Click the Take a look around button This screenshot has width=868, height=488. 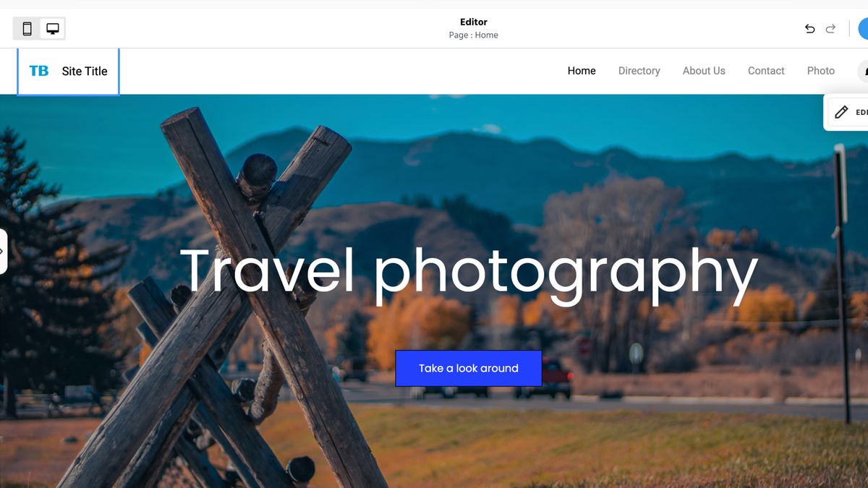click(469, 368)
